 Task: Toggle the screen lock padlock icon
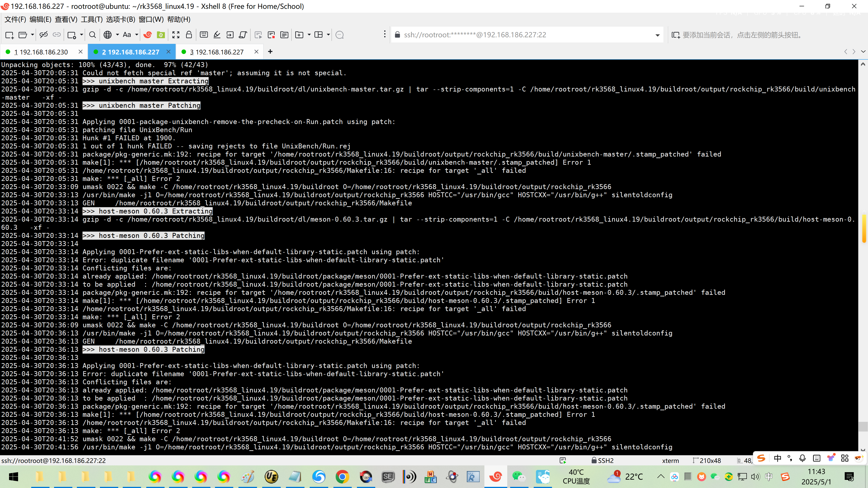[x=189, y=35]
